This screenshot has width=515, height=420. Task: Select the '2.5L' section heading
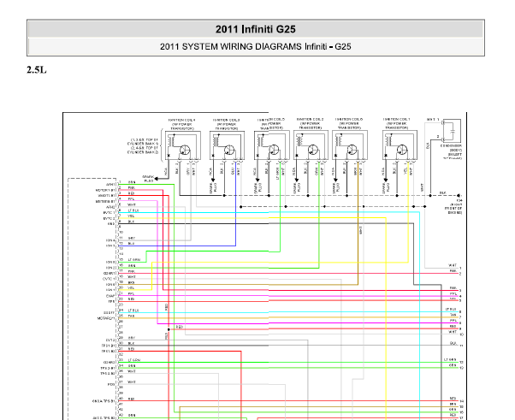pos(37,70)
